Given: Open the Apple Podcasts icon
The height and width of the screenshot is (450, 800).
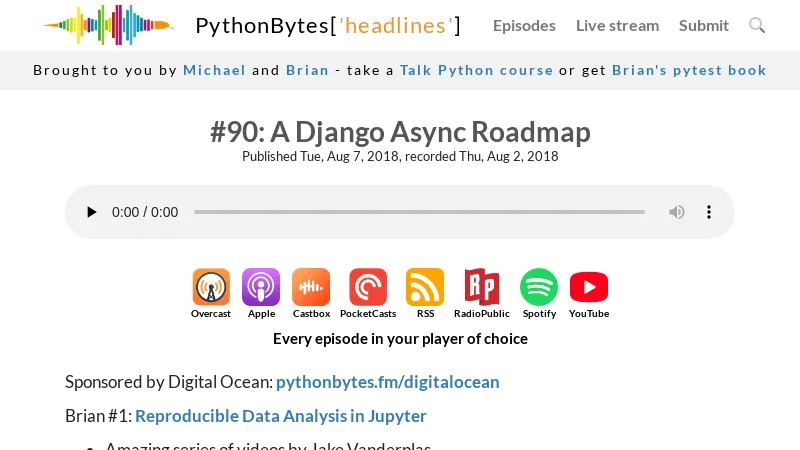Looking at the screenshot, I should click(261, 287).
